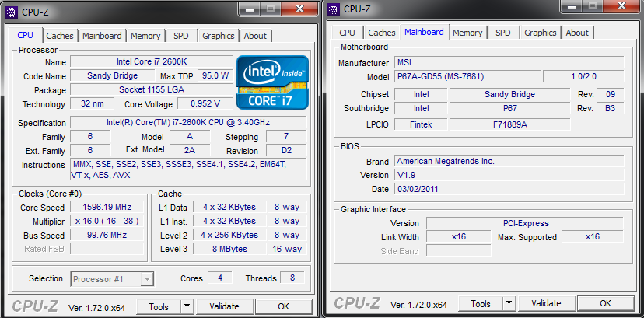Image resolution: width=644 pixels, height=318 pixels.
Task: Open the Memory tab in the left window
Action: point(145,36)
